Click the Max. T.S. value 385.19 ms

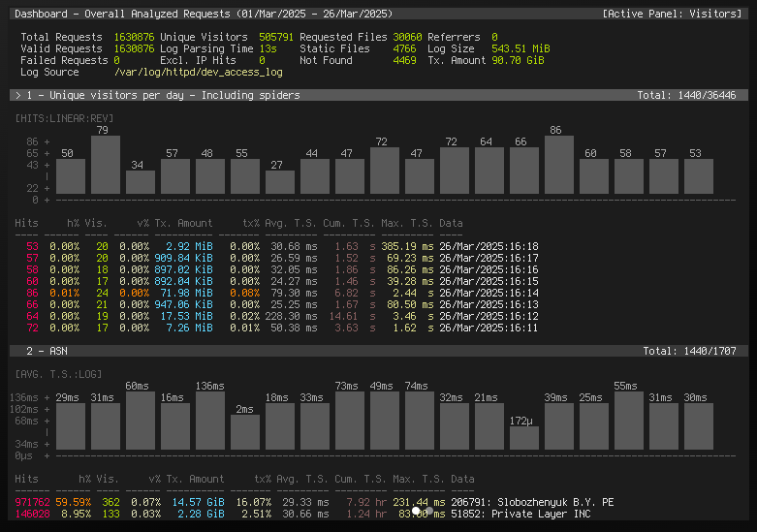tap(407, 246)
